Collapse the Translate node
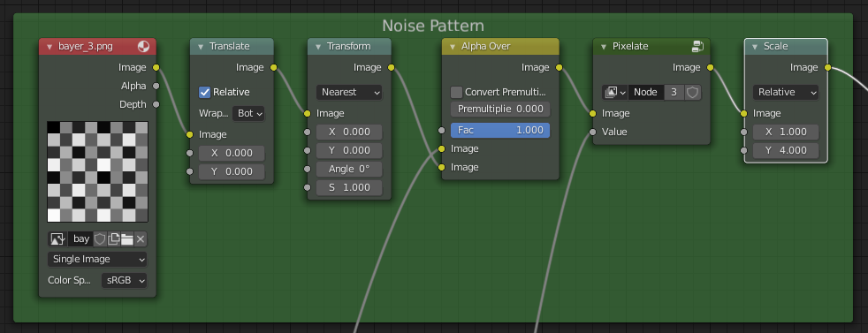 [201, 47]
